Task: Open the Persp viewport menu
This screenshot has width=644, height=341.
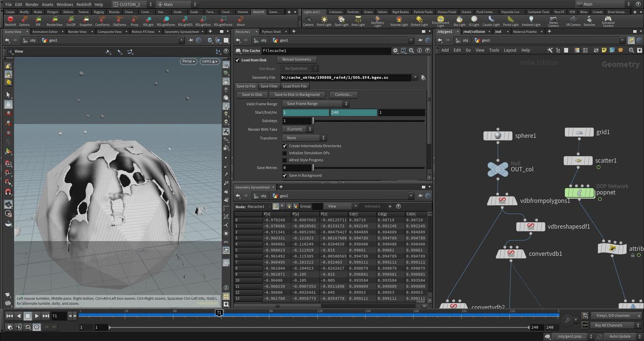Action: 187,62
